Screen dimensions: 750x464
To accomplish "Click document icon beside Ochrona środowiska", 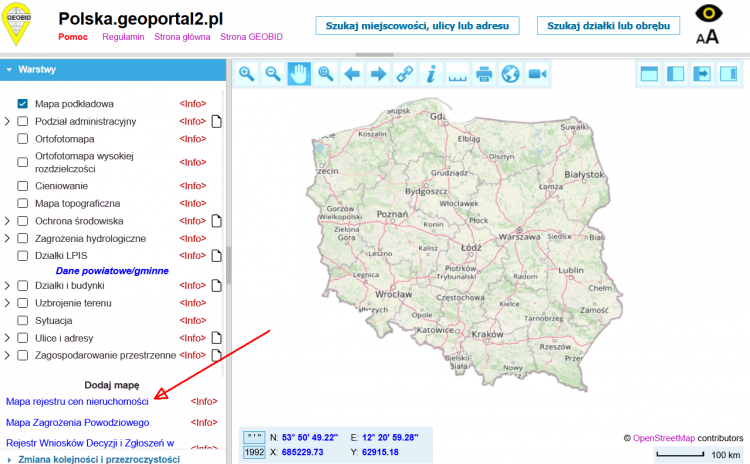I will tap(216, 221).
